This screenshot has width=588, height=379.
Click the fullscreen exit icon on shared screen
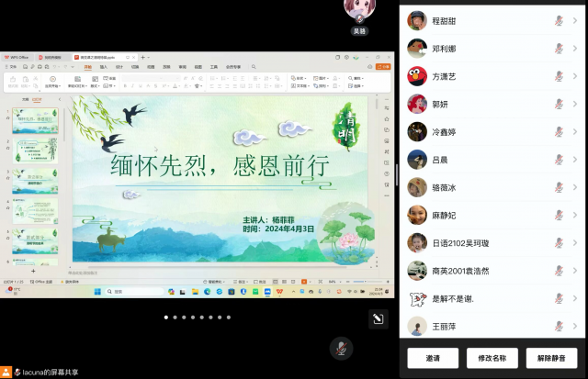[378, 318]
